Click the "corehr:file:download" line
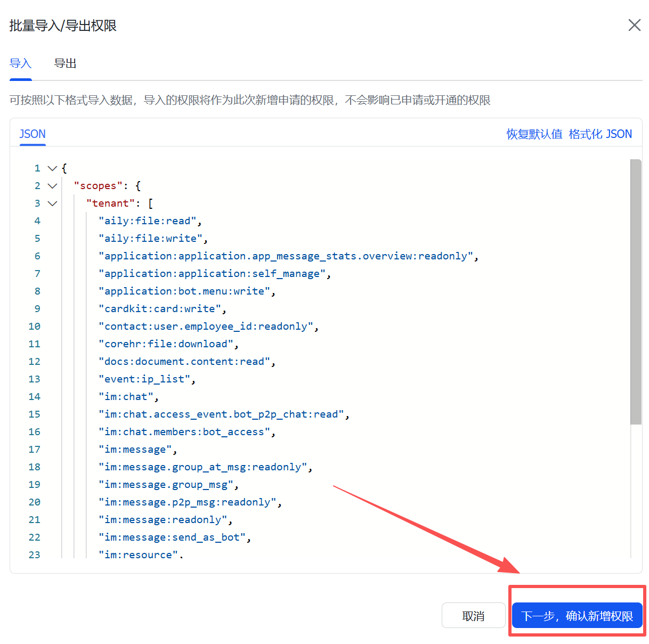 (x=168, y=344)
